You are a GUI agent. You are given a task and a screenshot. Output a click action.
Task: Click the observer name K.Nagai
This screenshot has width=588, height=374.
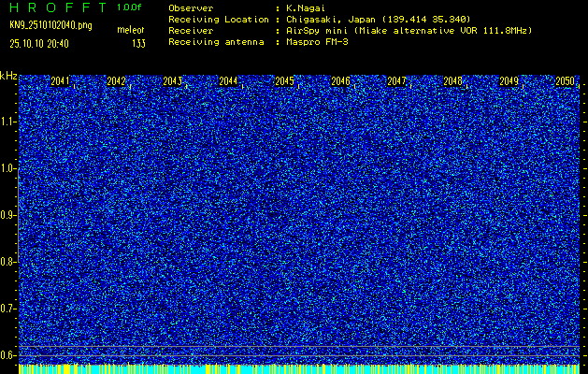(305, 7)
